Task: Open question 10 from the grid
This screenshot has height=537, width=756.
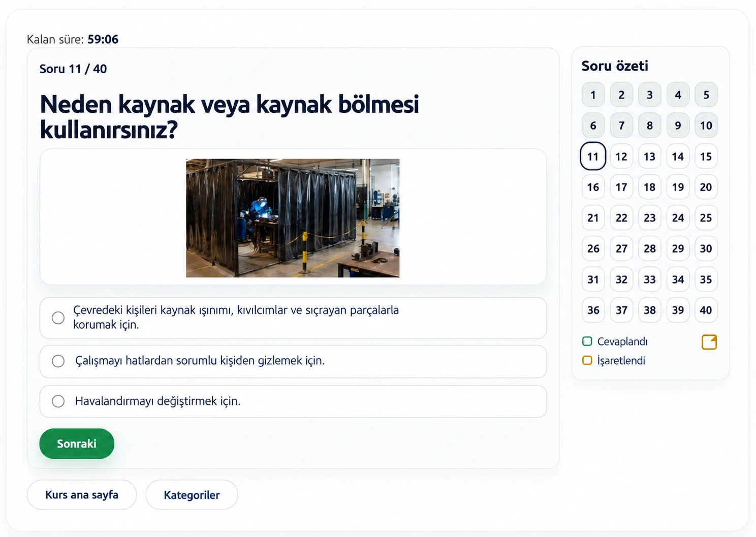Action: pyautogui.click(x=706, y=125)
